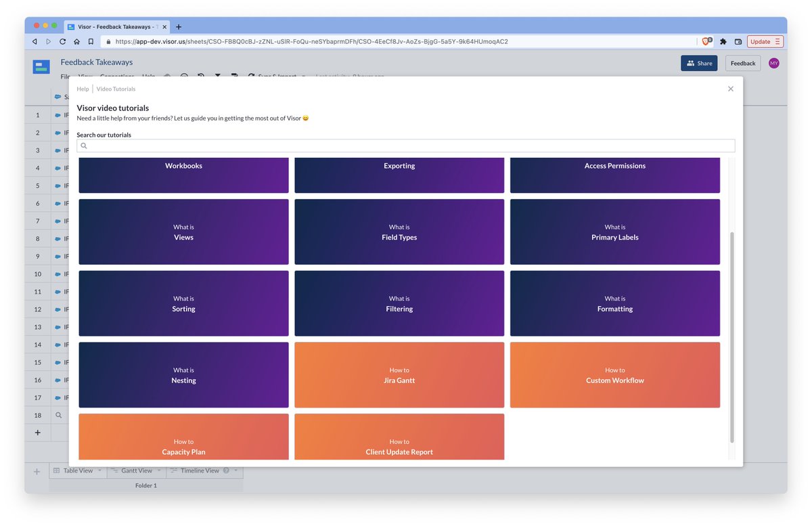Click the help question icon on Timeline View tab
This screenshot has height=526, width=812.
[226, 470]
